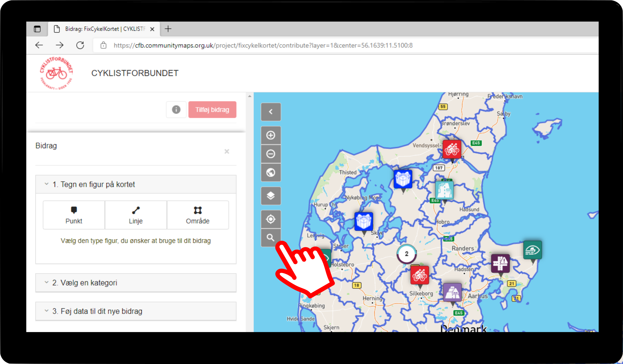623x364 pixels.
Task: Open a new browser tab
Action: point(168,29)
